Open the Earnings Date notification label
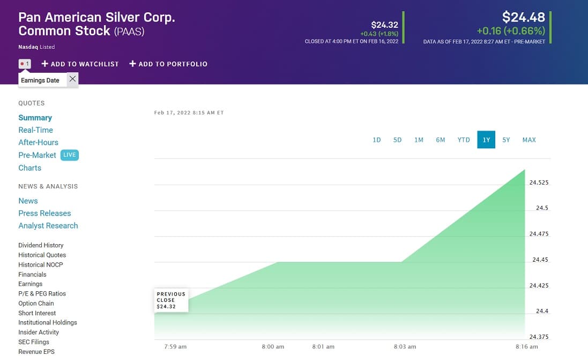The width and height of the screenshot is (588, 364). pyautogui.click(x=40, y=80)
